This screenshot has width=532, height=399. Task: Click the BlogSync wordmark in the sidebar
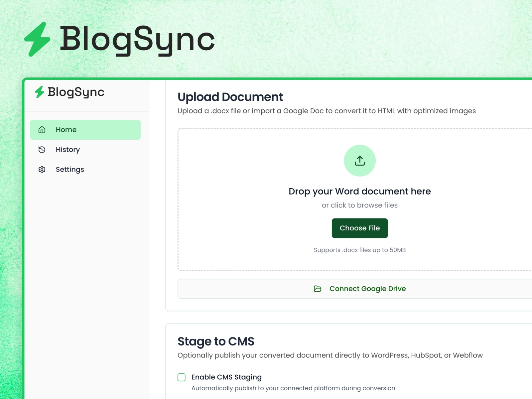[x=76, y=92]
